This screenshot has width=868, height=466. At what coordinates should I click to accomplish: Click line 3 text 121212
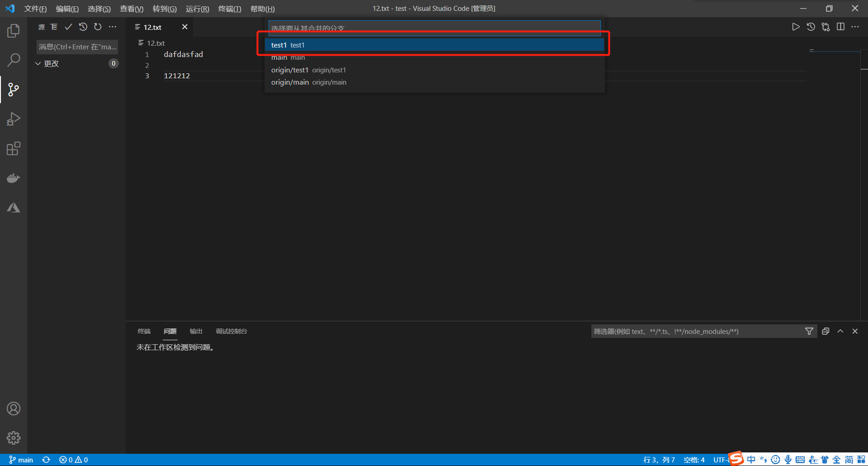[177, 76]
